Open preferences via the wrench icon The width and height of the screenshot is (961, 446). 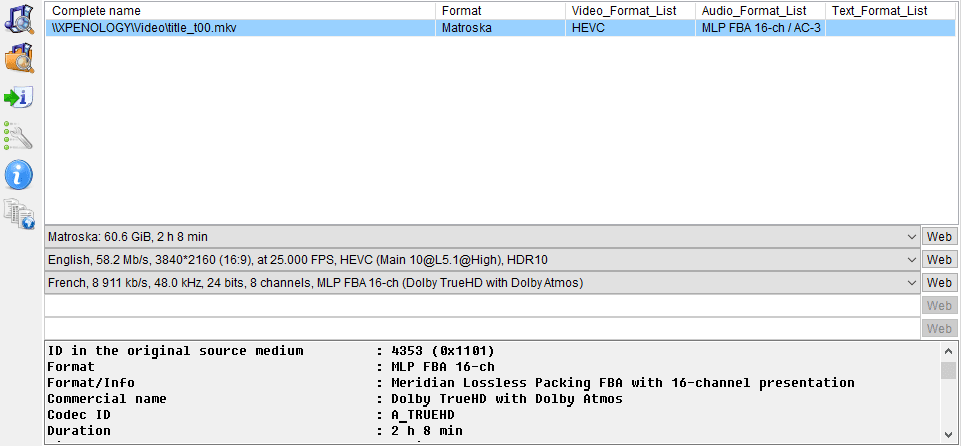point(18,136)
